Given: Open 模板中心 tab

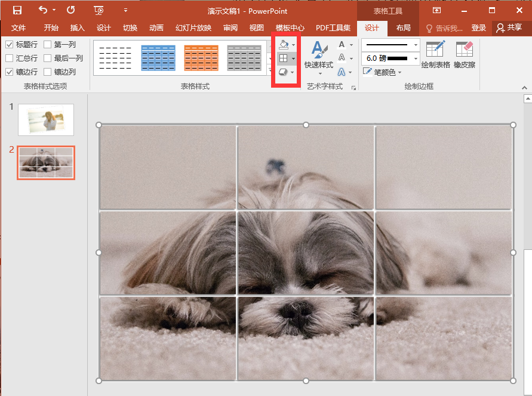Looking at the screenshot, I should point(290,28).
